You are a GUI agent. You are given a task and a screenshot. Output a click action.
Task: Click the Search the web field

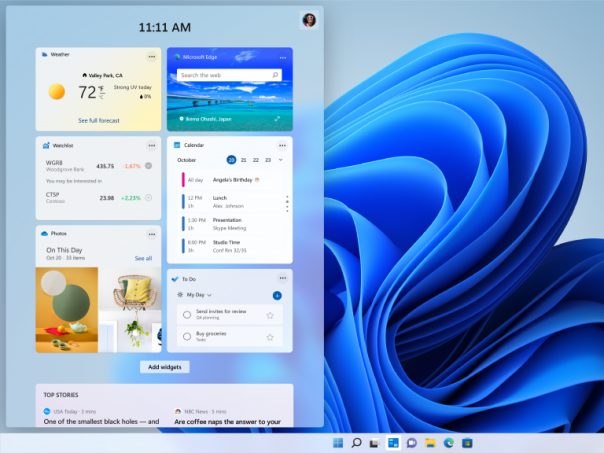point(229,75)
